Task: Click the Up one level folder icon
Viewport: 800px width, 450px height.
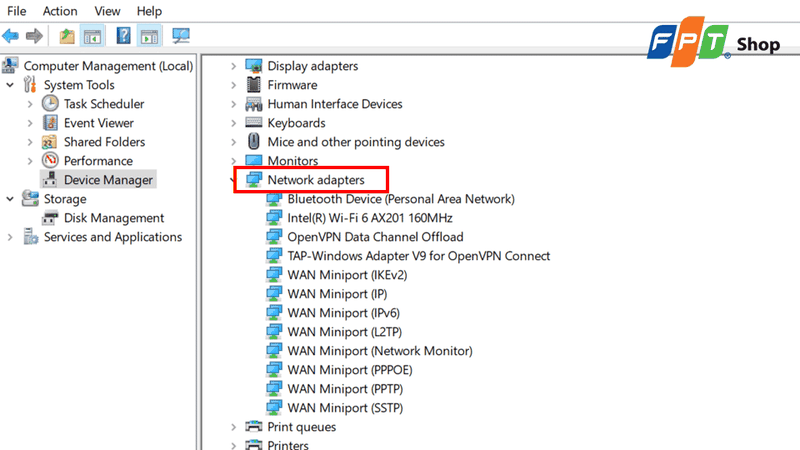Action: 67,36
